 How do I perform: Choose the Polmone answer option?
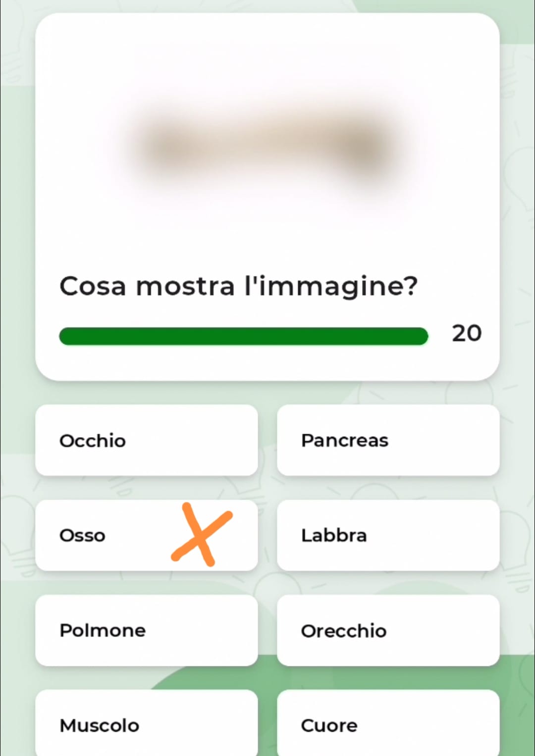tap(146, 630)
